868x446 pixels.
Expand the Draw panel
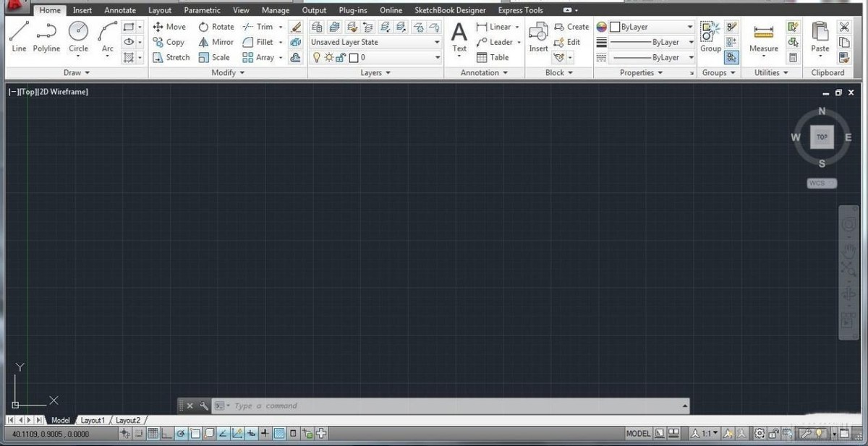point(76,72)
